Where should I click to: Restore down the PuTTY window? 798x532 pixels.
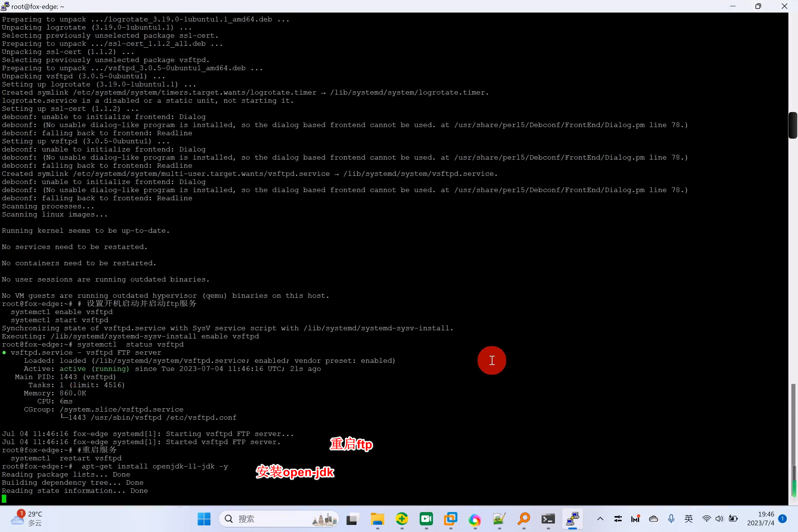[x=758, y=6]
